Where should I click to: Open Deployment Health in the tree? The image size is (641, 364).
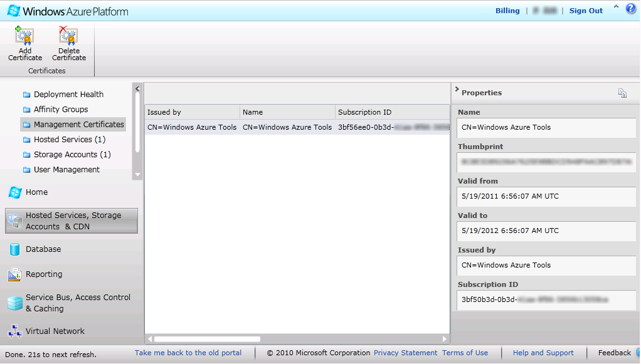[x=69, y=95]
